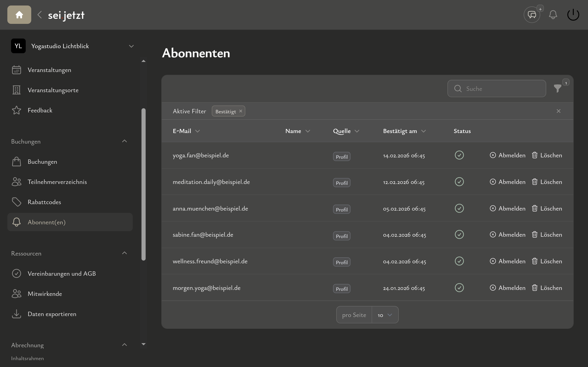Click the home icon button
Screen dimensions: 588x367
pos(19,15)
